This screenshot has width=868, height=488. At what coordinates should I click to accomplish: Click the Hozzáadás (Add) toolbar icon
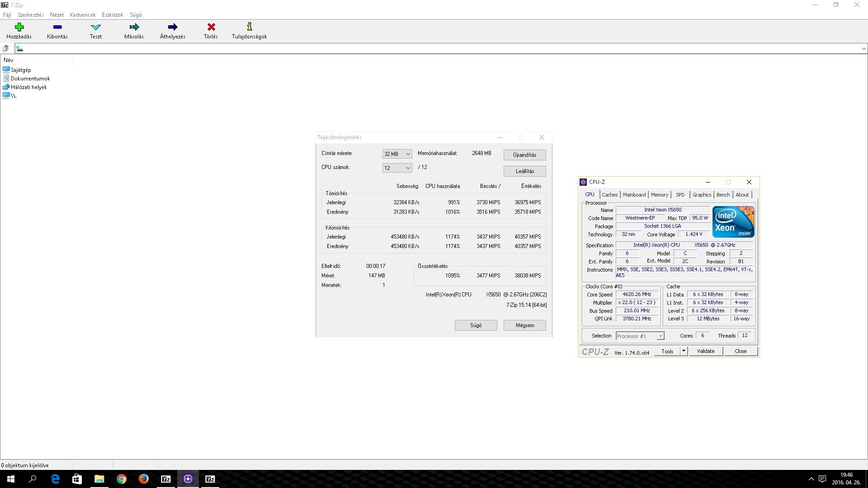click(x=19, y=27)
